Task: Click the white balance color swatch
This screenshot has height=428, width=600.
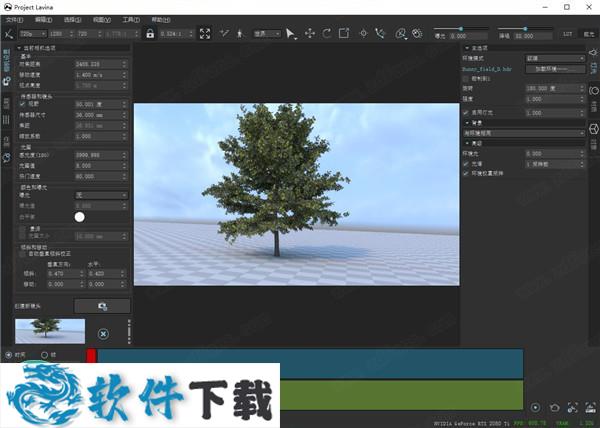Action: pos(79,216)
